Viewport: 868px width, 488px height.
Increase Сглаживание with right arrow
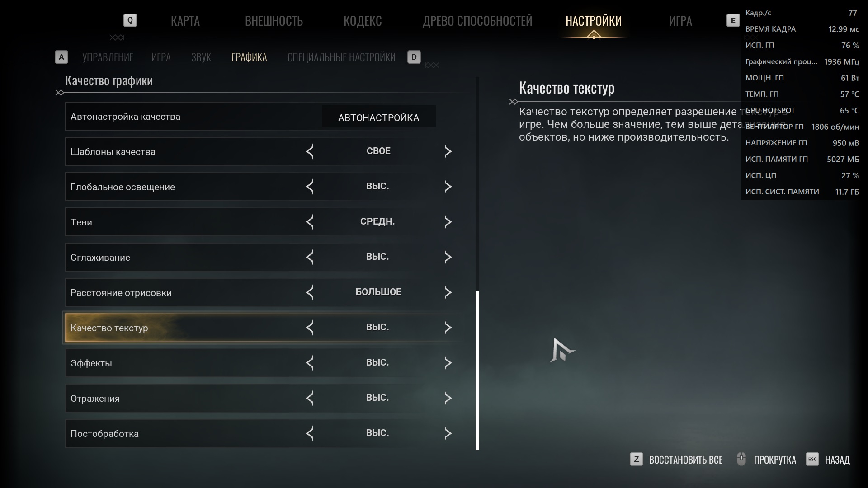[x=448, y=257]
